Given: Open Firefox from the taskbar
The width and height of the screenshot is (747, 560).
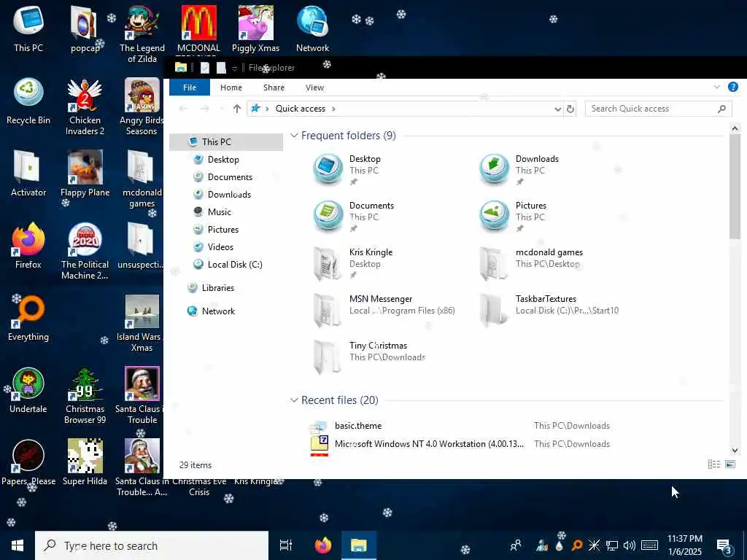Looking at the screenshot, I should click(323, 545).
